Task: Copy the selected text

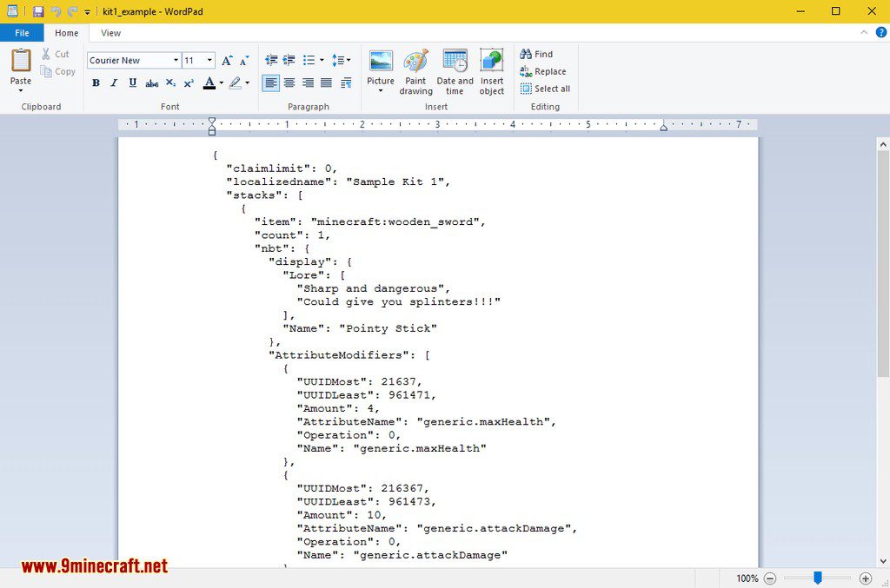Action: point(57,71)
